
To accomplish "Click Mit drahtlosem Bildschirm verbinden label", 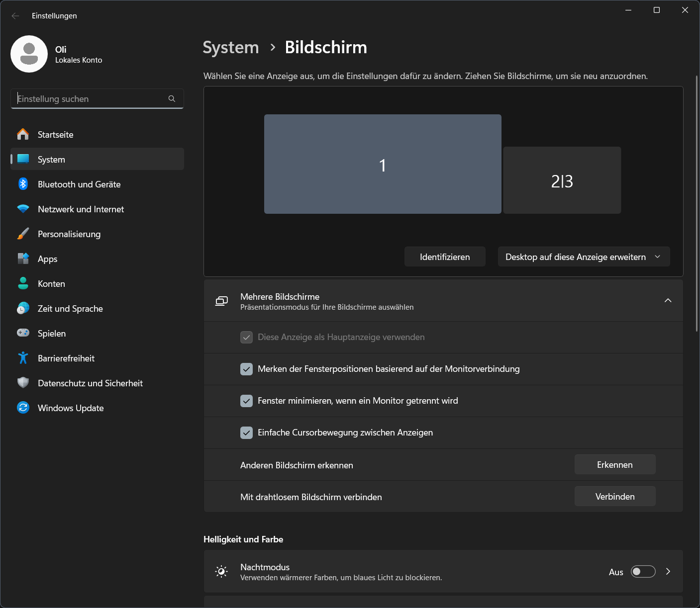I will [311, 497].
